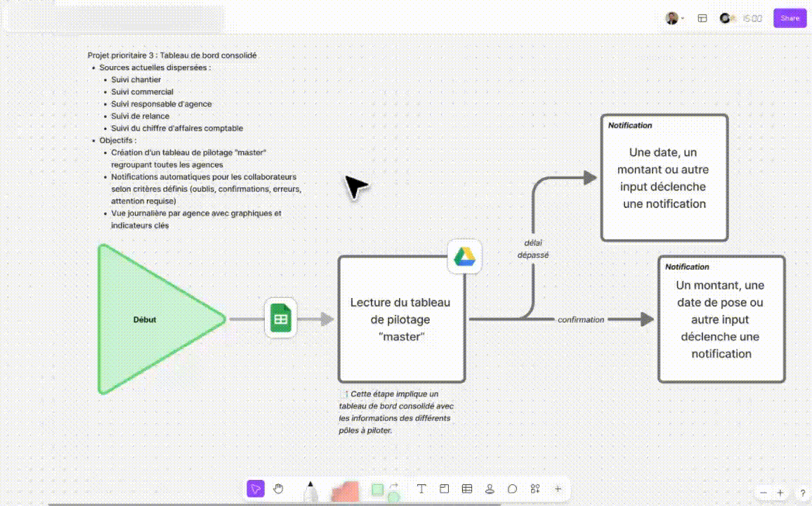Click the Google Drive icon on the canvas
The width and height of the screenshot is (812, 506).
[x=464, y=257]
